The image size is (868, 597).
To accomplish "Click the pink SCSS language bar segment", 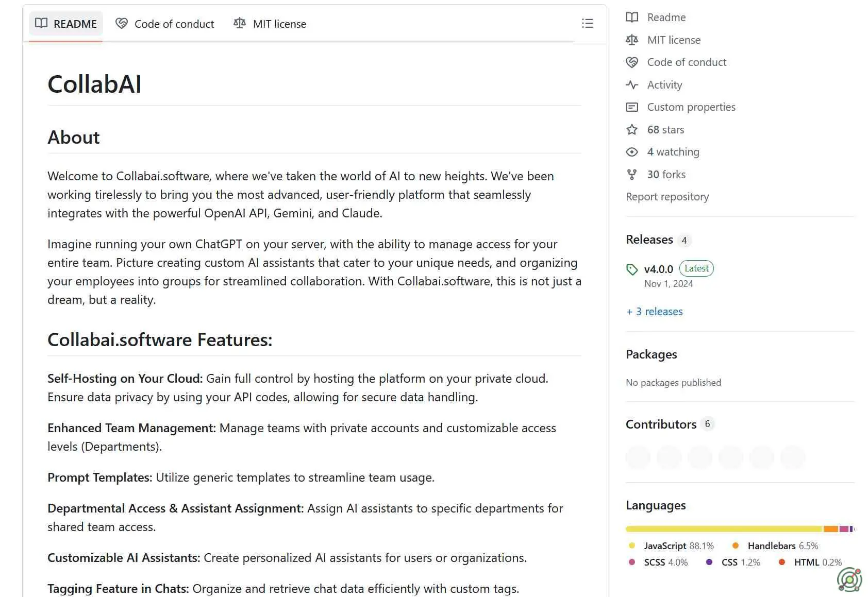I will (844, 529).
